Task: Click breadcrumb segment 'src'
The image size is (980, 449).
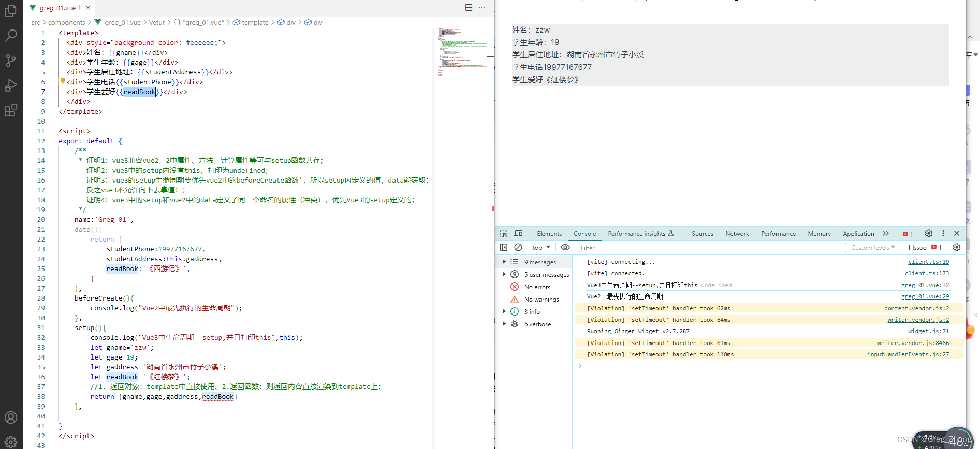Action: (x=36, y=22)
